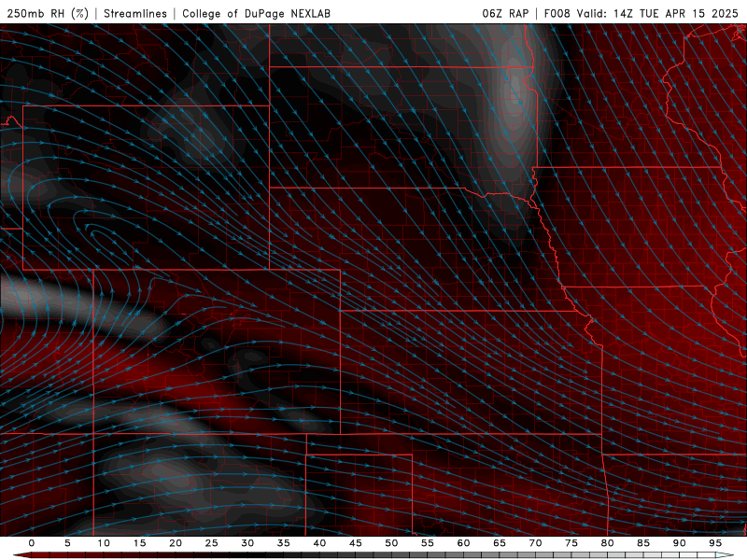The image size is (747, 560).
Task: Click the "95" colorbar scale label
Action: click(715, 543)
